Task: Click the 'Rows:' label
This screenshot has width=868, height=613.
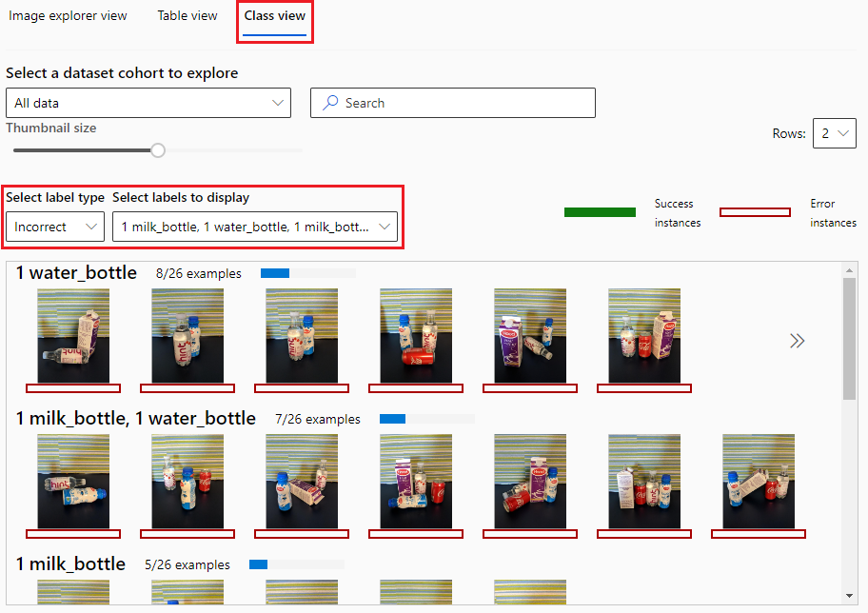Action: 789,133
